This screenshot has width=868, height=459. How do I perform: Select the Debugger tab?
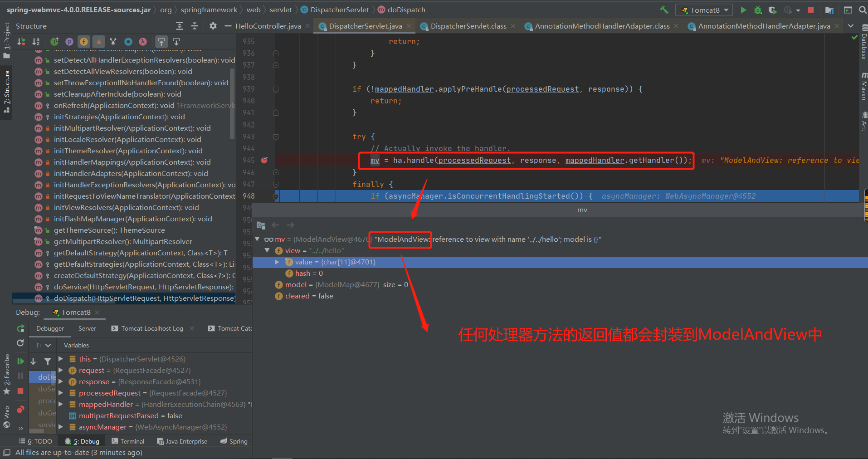[x=50, y=328]
